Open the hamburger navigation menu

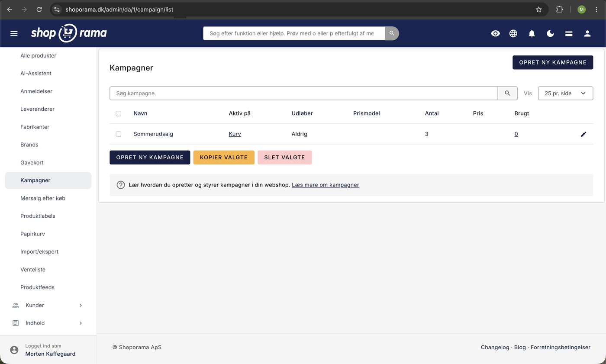(x=14, y=33)
